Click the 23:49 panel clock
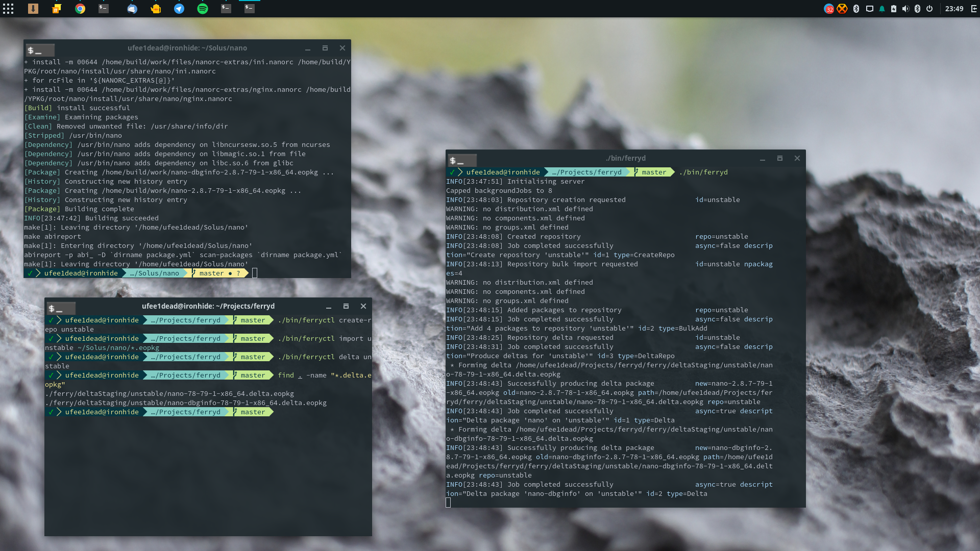The image size is (980, 551). (x=954, y=9)
